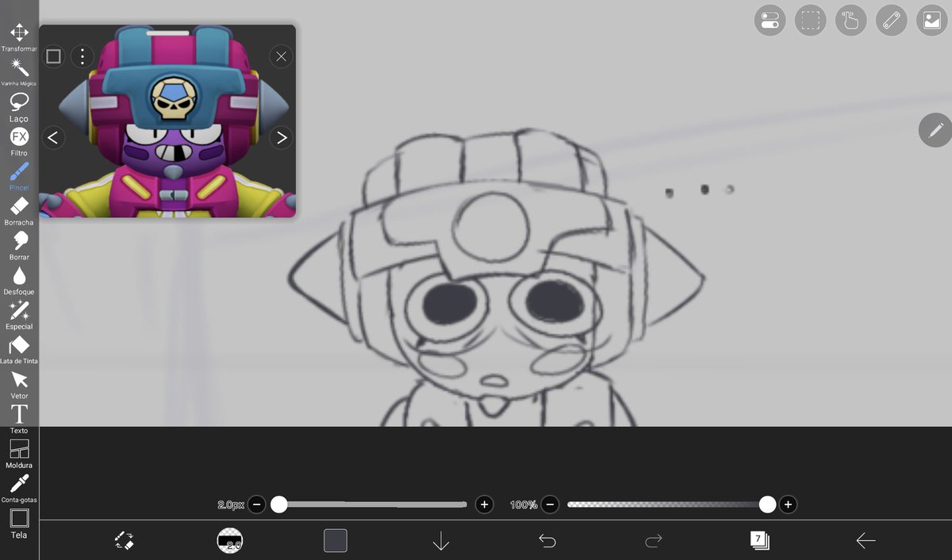
Task: Select the Borracha eraser tool
Action: tap(19, 211)
